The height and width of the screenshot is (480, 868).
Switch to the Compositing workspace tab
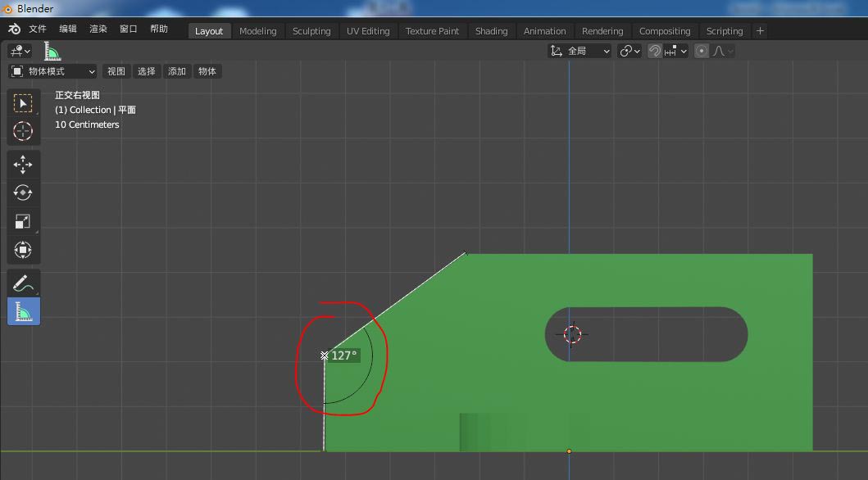point(665,31)
